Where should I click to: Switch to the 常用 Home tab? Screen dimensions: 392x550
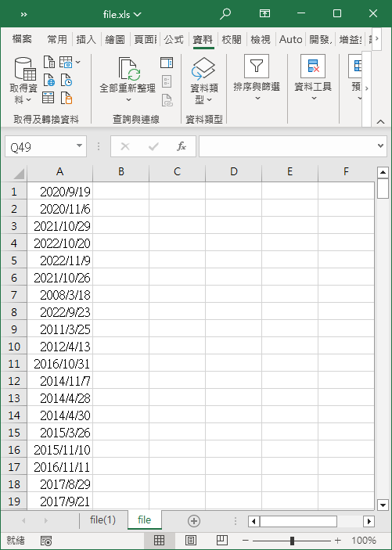(x=57, y=39)
